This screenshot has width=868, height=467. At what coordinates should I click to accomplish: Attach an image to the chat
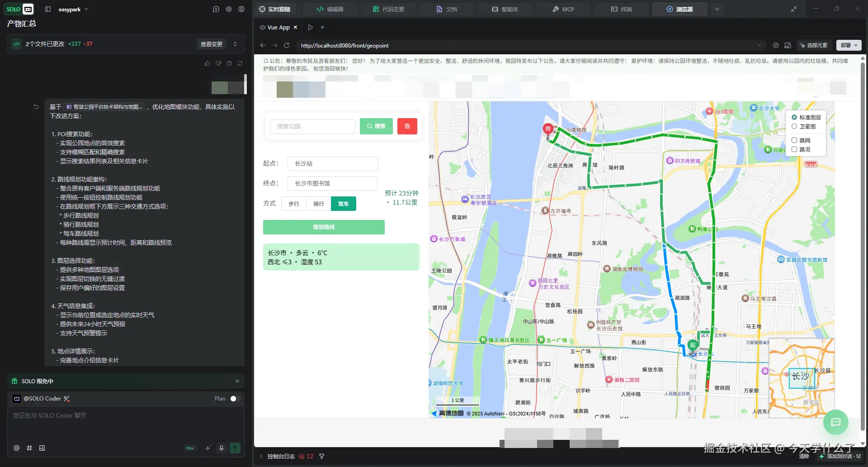[42, 448]
